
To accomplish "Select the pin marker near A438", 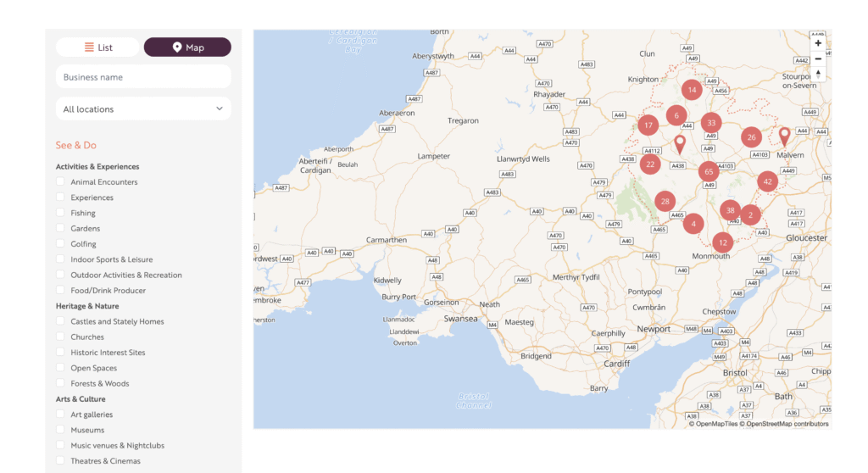I will (x=680, y=144).
